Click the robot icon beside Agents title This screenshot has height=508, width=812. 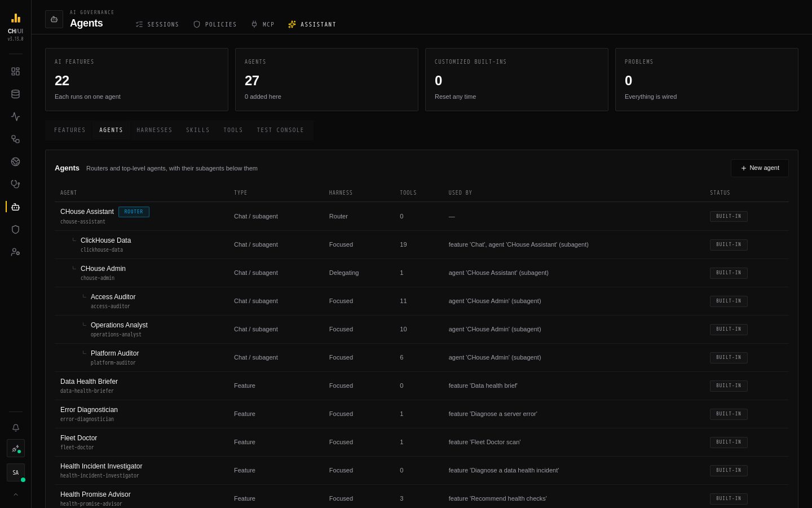pos(54,19)
